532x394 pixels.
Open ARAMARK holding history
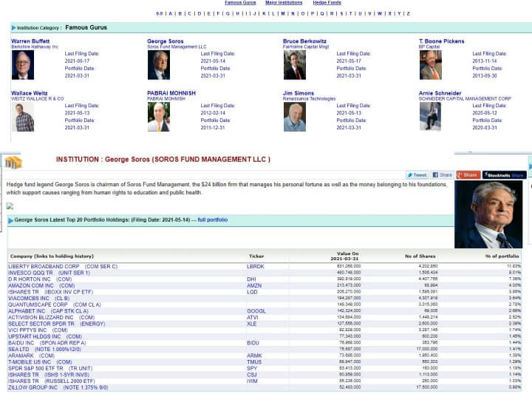tap(31, 356)
